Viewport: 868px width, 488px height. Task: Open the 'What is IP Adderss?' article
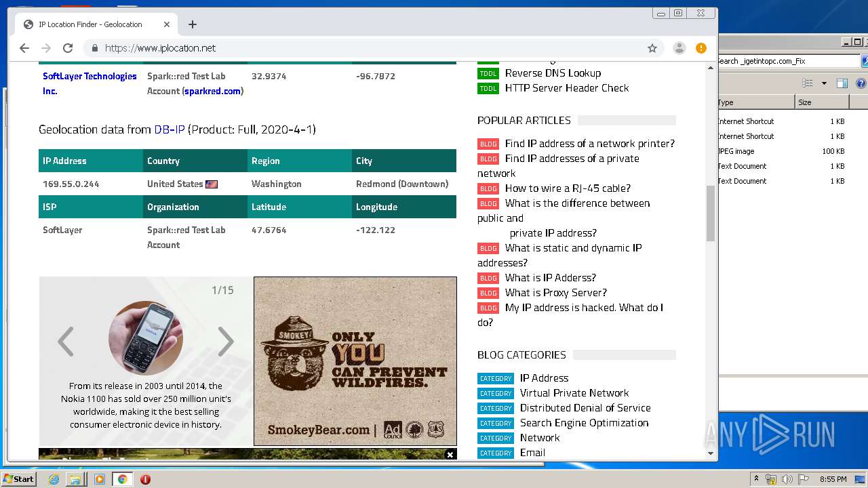click(551, 278)
